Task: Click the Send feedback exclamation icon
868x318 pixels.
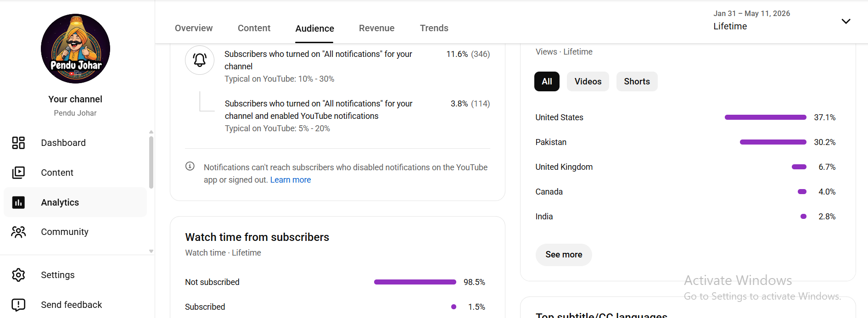Action: (x=18, y=305)
